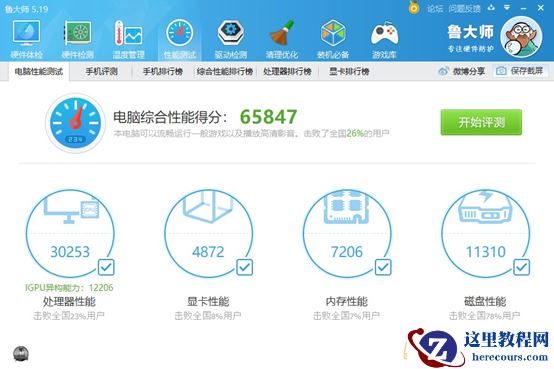Click the round badge icon at bottom-left corner

pyautogui.click(x=21, y=354)
